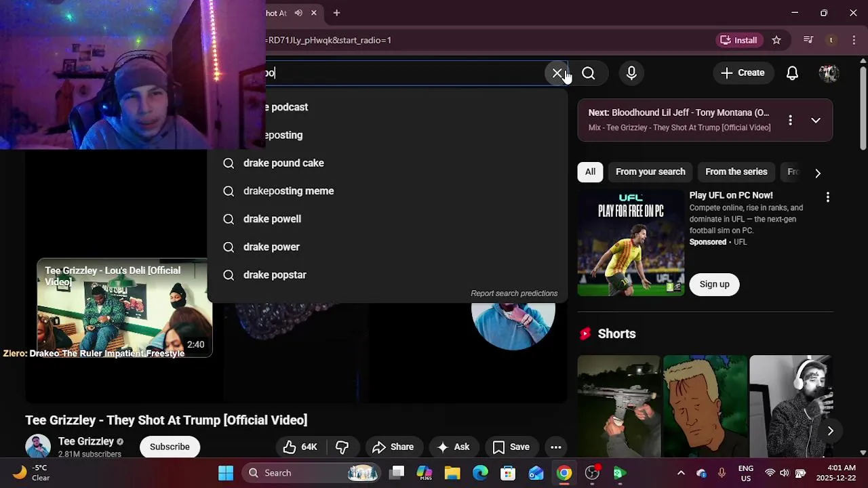Open a new browser tab
868x488 pixels.
point(336,13)
